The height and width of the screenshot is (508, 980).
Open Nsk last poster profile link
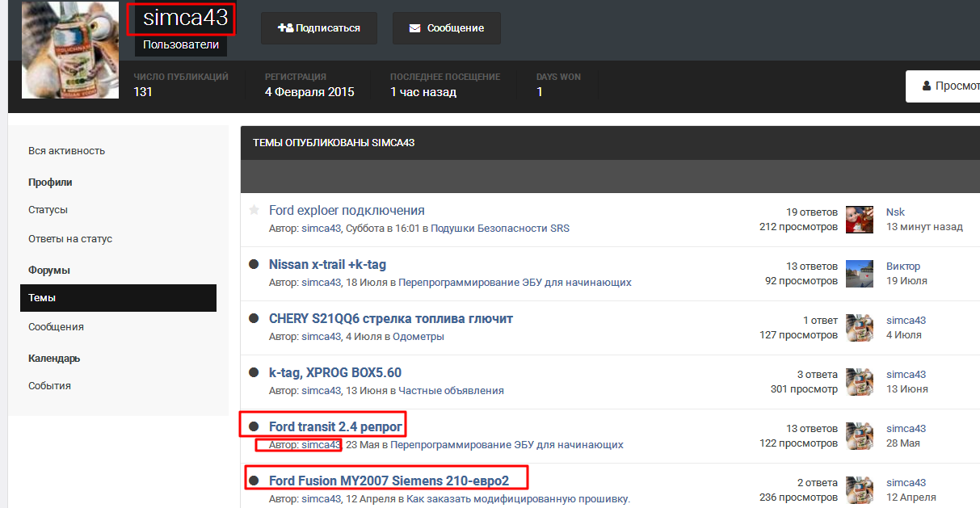895,212
